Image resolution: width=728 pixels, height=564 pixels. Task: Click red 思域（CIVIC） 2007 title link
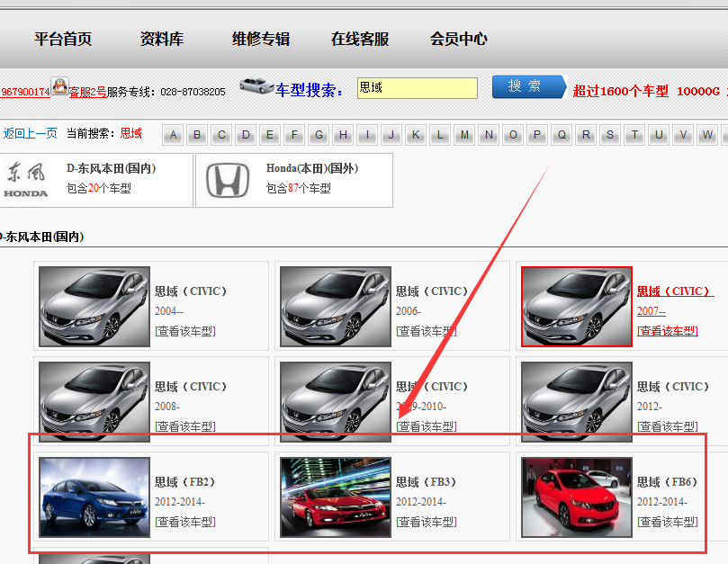point(675,291)
